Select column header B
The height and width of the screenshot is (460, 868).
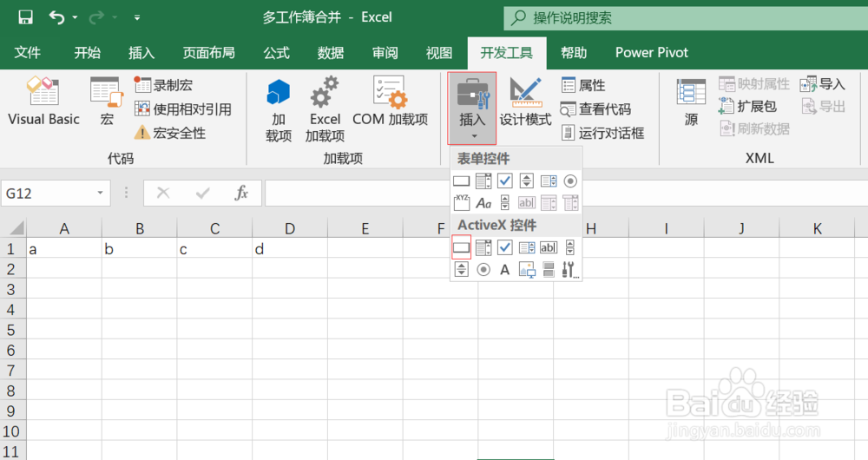(x=140, y=228)
